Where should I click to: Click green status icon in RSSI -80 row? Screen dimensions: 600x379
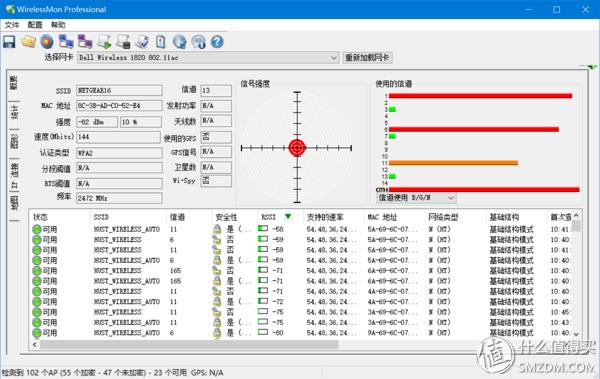pyautogui.click(x=37, y=333)
